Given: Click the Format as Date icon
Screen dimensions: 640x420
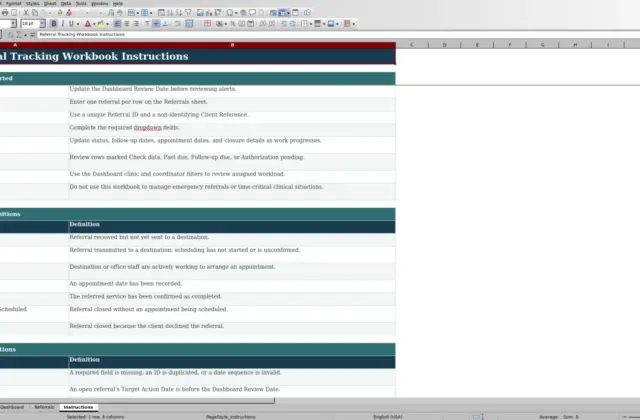Looking at the screenshot, I should (251, 24).
